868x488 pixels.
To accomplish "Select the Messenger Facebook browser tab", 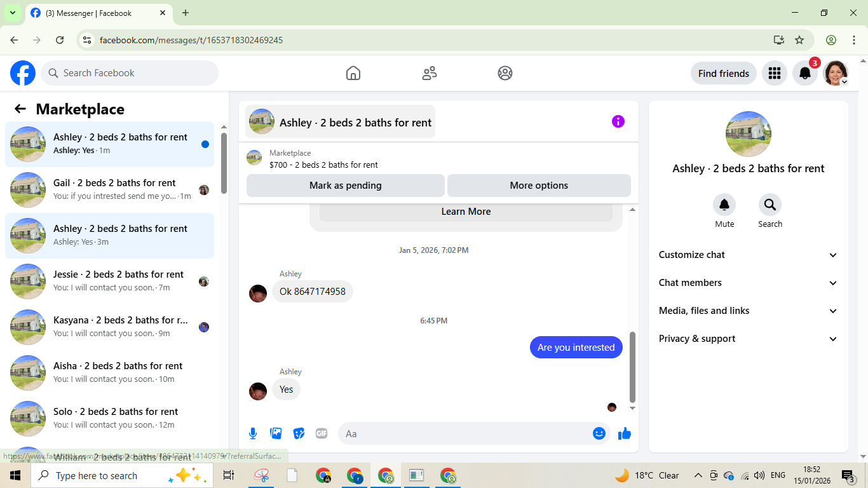I will click(98, 13).
